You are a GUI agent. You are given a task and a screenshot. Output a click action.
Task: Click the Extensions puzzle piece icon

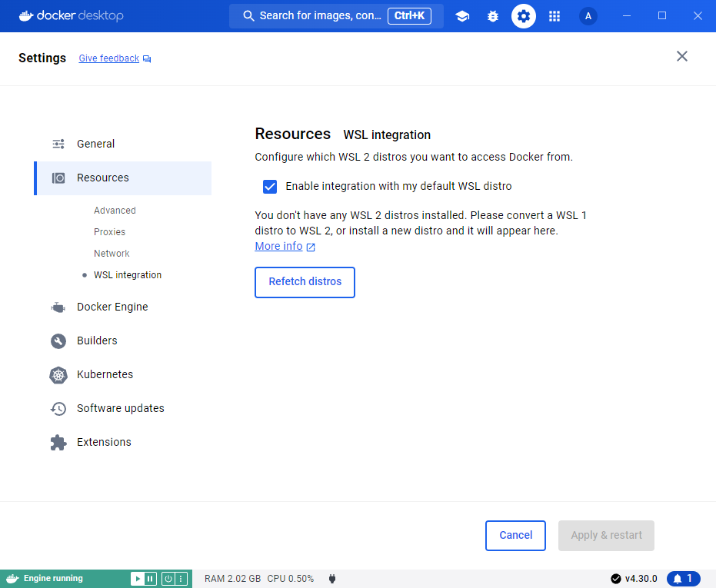click(x=58, y=443)
